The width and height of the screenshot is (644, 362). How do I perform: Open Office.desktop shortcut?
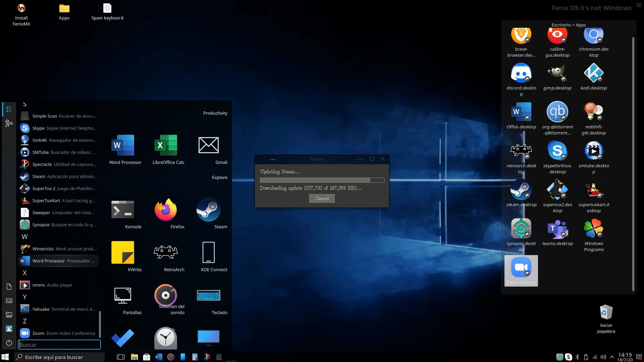pyautogui.click(x=521, y=116)
